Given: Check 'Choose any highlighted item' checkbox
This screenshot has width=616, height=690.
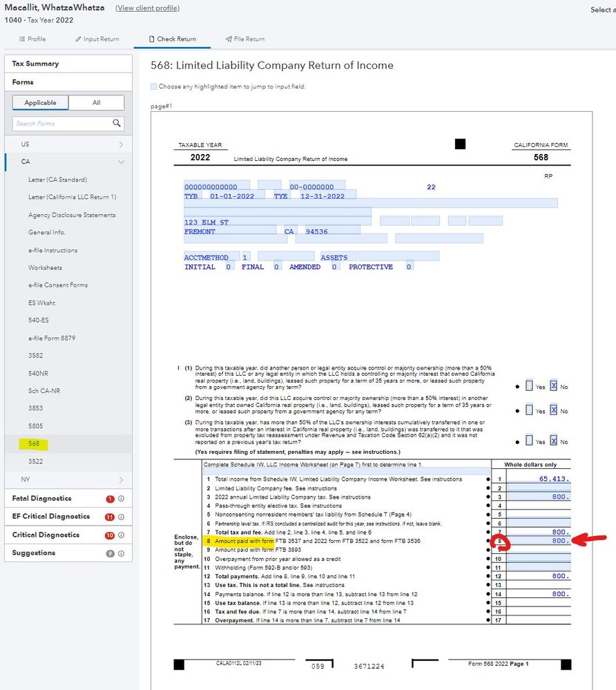Looking at the screenshot, I should 154,87.
